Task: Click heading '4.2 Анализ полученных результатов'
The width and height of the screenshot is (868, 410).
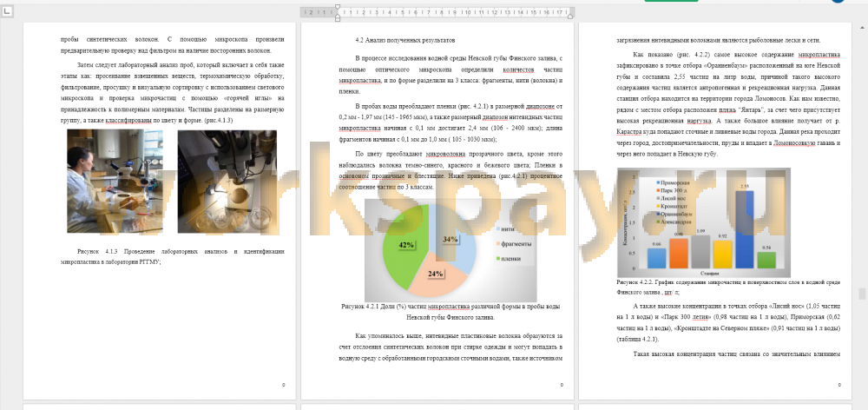Action: pyautogui.click(x=405, y=41)
